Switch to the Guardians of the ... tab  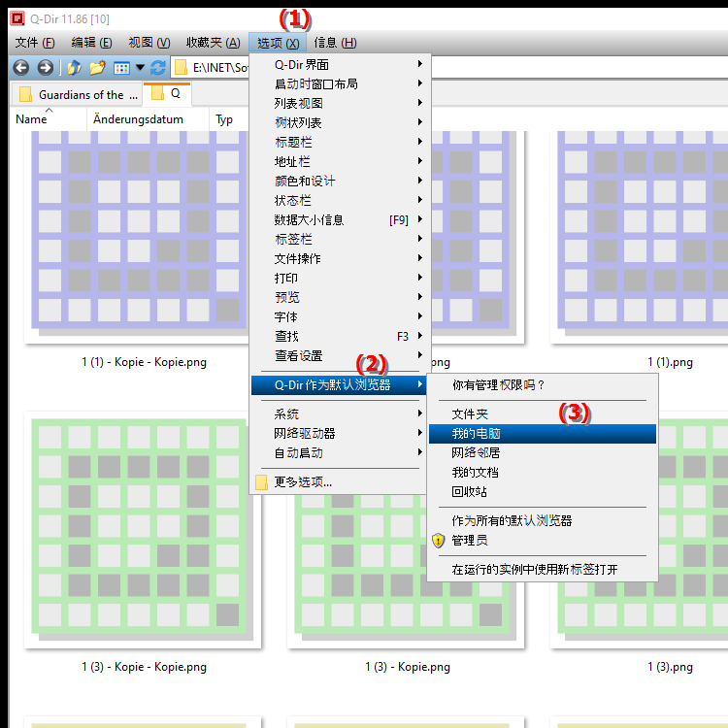[78, 95]
